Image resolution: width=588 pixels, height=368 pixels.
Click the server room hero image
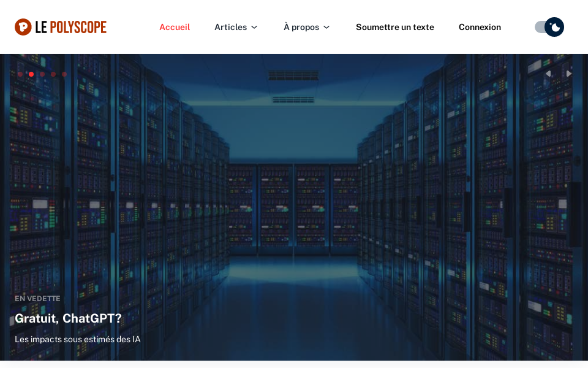[294, 184]
